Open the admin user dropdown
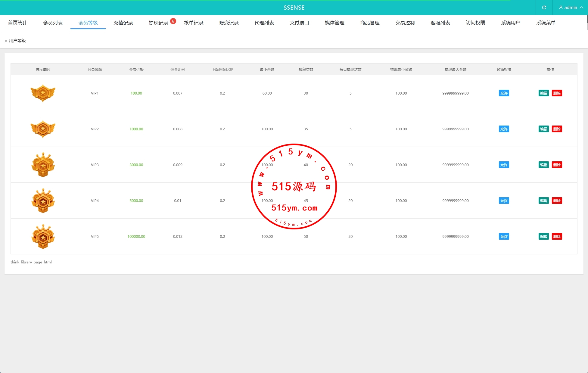 (x=571, y=8)
